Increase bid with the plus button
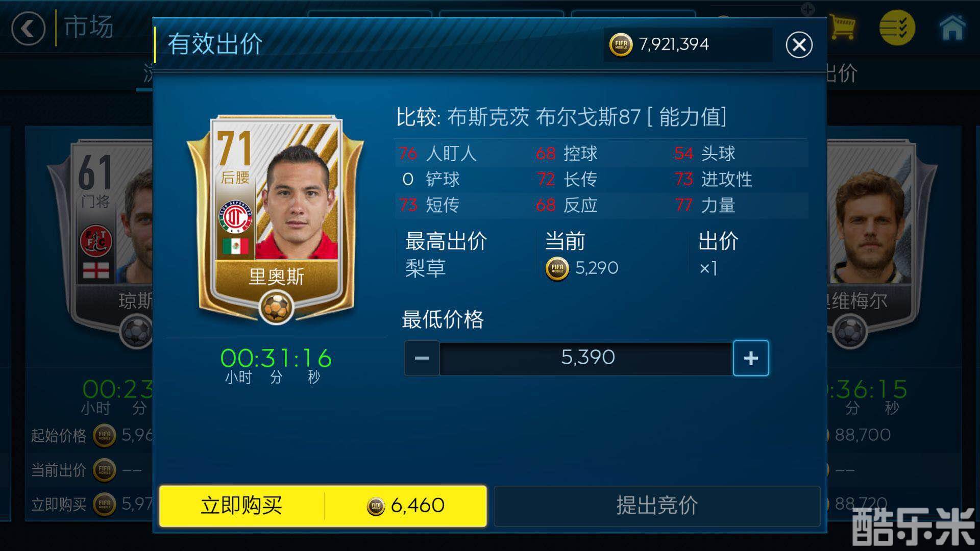 [751, 358]
